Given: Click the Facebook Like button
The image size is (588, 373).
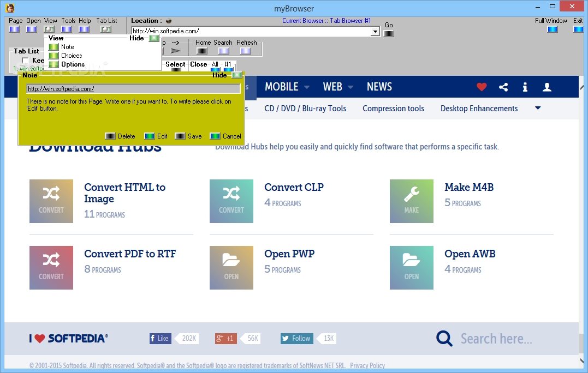Looking at the screenshot, I should tap(160, 339).
